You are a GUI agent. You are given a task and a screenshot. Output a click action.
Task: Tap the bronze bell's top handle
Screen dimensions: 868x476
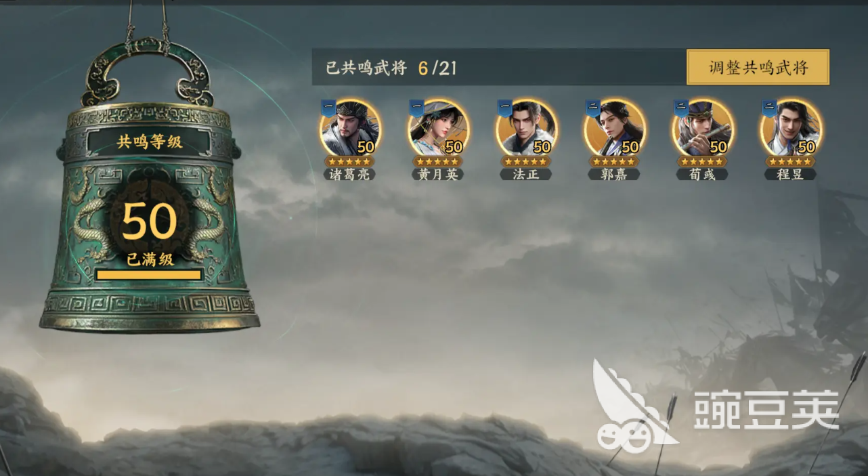[147, 71]
